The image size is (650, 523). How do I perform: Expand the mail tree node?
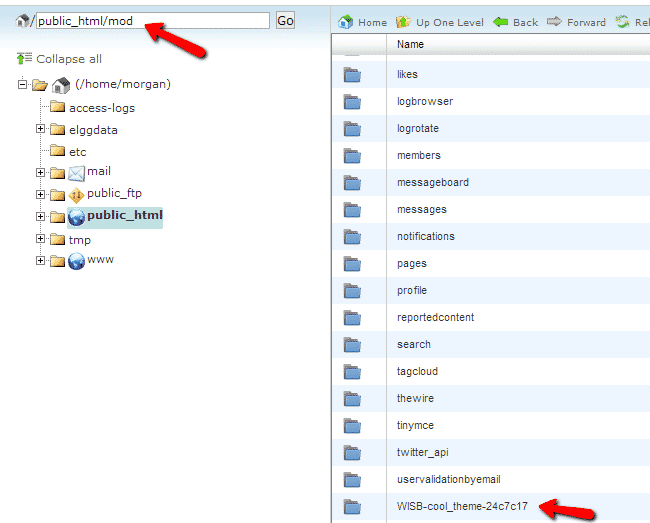point(40,172)
